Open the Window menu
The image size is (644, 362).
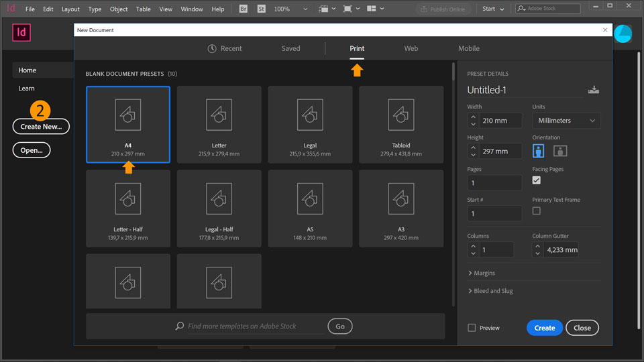pyautogui.click(x=192, y=9)
